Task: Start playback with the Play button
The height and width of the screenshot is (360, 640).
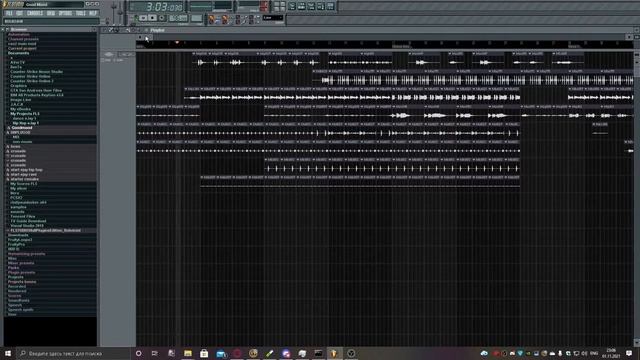Action: (x=143, y=18)
